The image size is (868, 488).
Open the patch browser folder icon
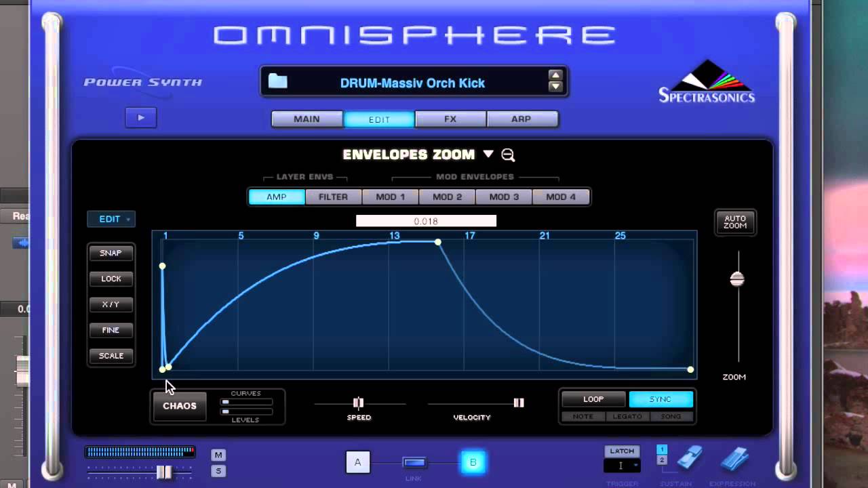(278, 82)
